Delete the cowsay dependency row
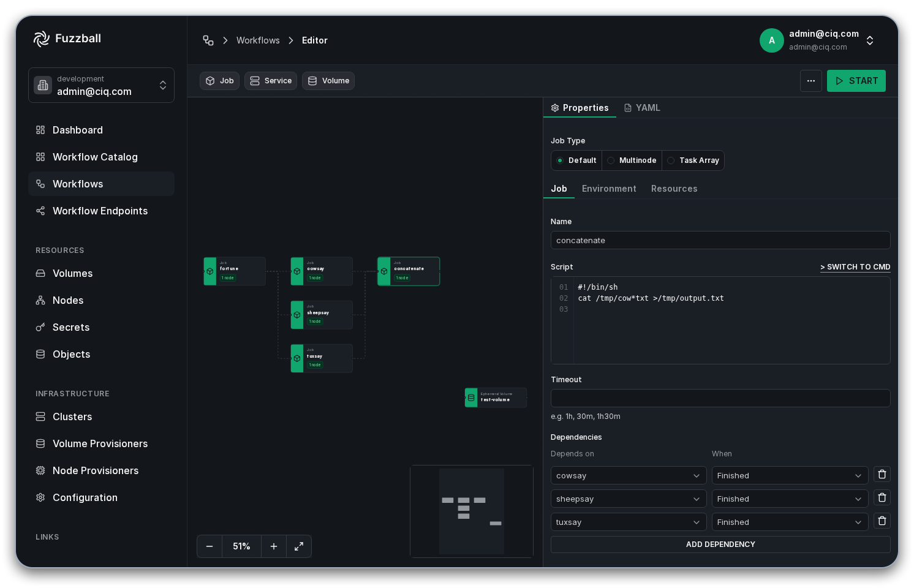 click(x=882, y=475)
